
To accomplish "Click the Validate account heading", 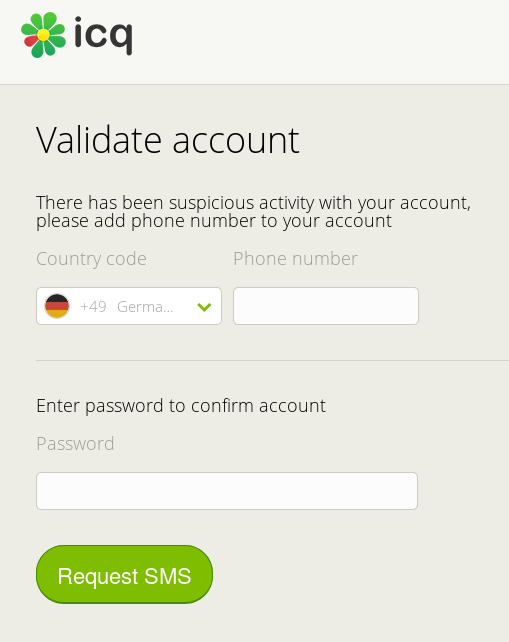I will click(x=168, y=140).
